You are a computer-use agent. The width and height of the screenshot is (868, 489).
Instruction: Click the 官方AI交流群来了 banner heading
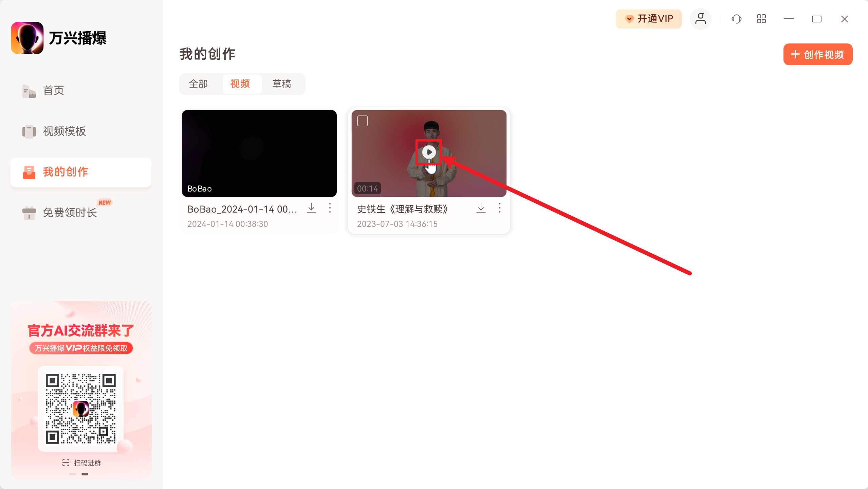(x=81, y=330)
